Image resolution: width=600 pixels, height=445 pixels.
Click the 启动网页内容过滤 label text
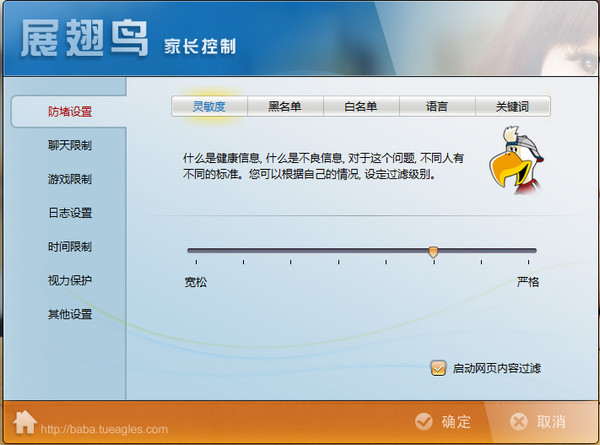click(x=496, y=368)
